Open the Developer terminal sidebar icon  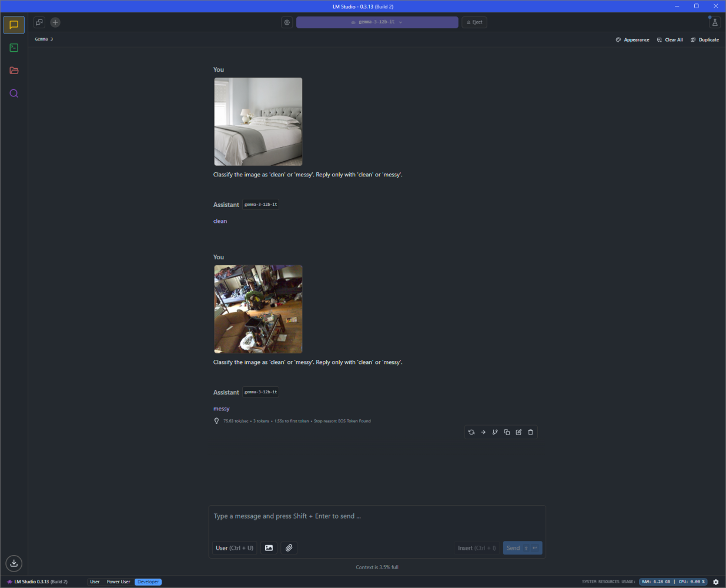14,48
